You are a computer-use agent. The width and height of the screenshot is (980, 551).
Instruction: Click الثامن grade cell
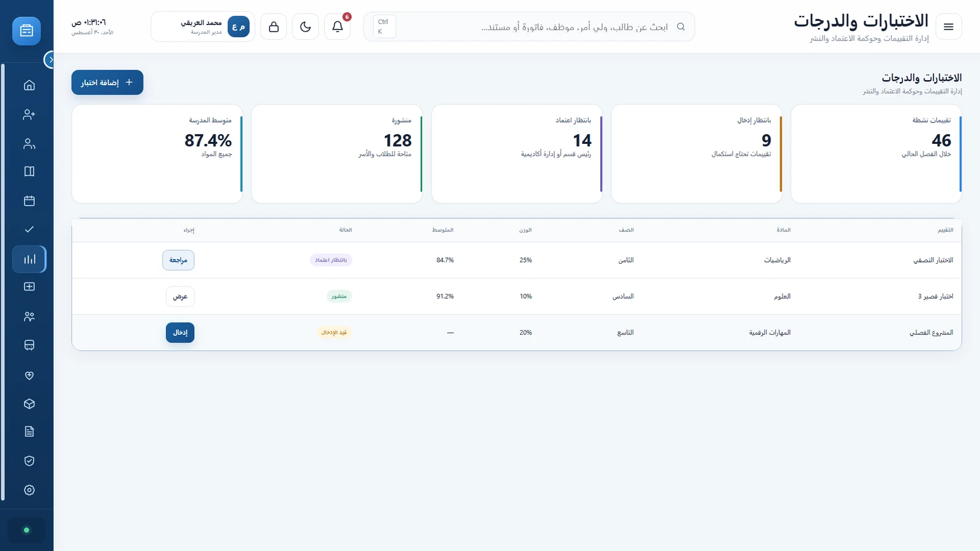pos(626,260)
